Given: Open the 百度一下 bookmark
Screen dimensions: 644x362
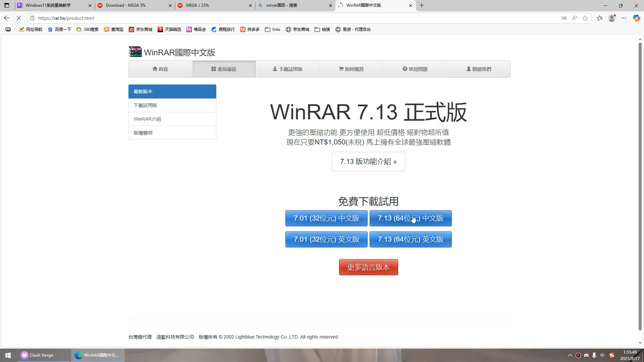Looking at the screenshot, I should 59,29.
